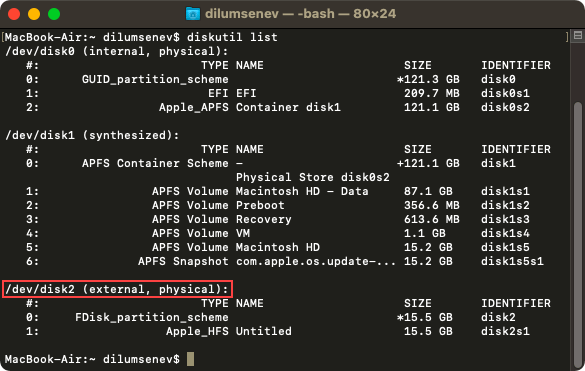The height and width of the screenshot is (371, 585).
Task: Click the 'disk1s2' identifier
Action: [x=505, y=205]
